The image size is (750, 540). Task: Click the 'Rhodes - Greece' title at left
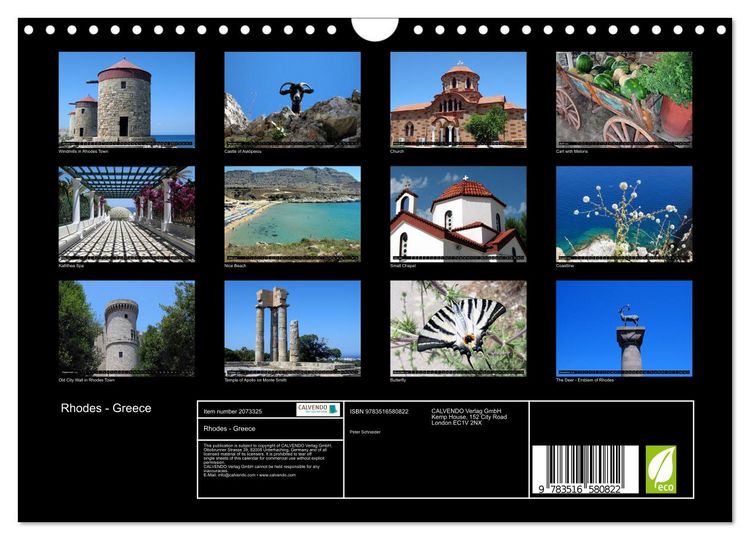[x=106, y=408]
